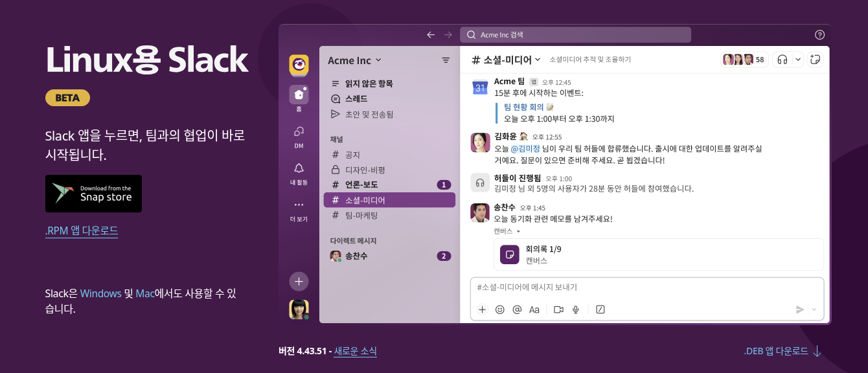This screenshot has height=373, width=868.
Task: Click the 소셜미디어 추적 및 조율하기 channel topic
Action: pos(590,60)
